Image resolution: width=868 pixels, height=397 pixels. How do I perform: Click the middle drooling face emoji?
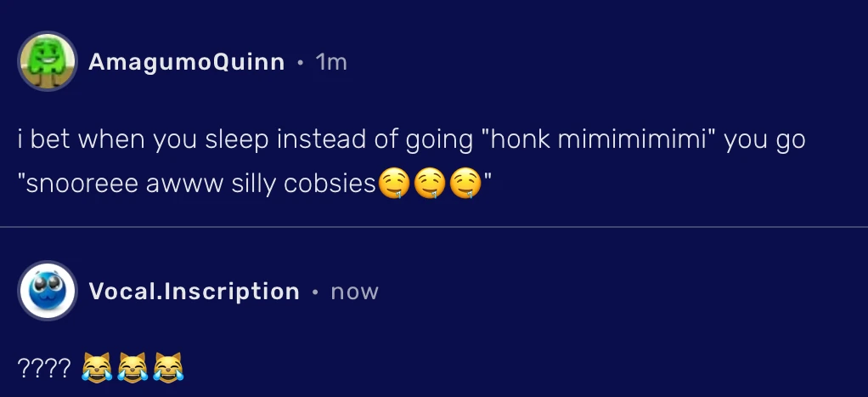tap(428, 185)
